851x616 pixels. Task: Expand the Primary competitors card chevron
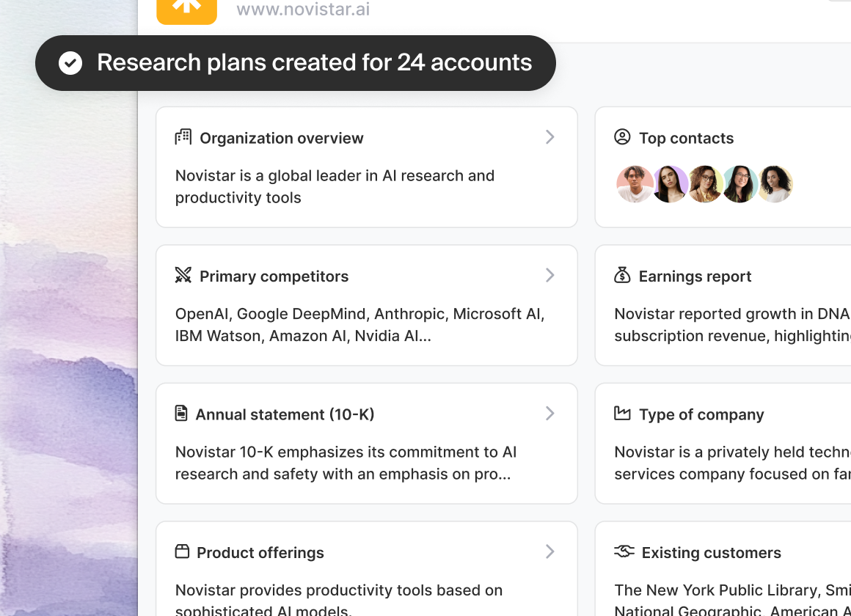coord(549,275)
